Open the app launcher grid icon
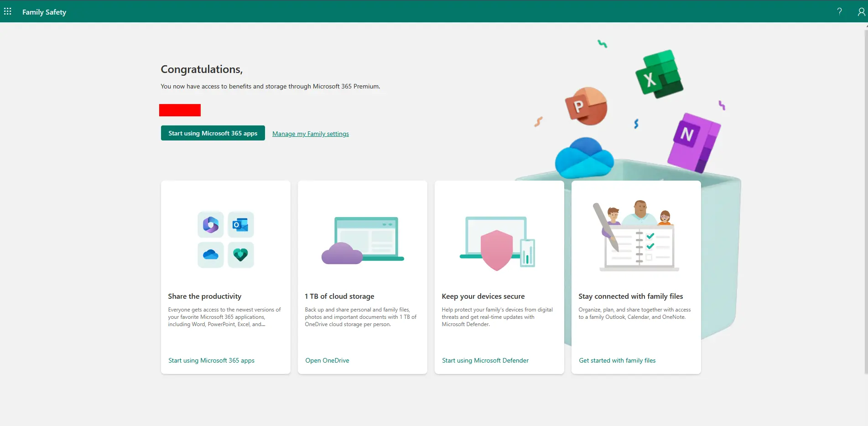 point(8,11)
